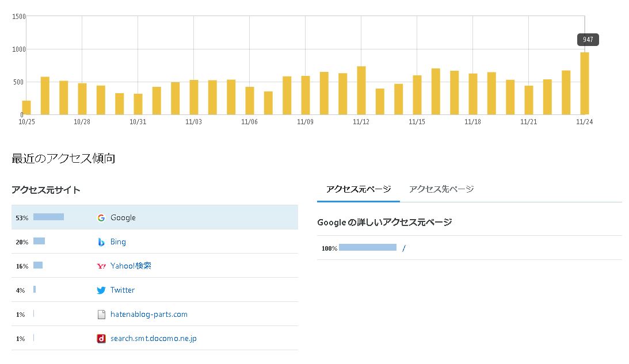629x364 pixels.
Task: Open the Bing referrer link
Action: 118,242
